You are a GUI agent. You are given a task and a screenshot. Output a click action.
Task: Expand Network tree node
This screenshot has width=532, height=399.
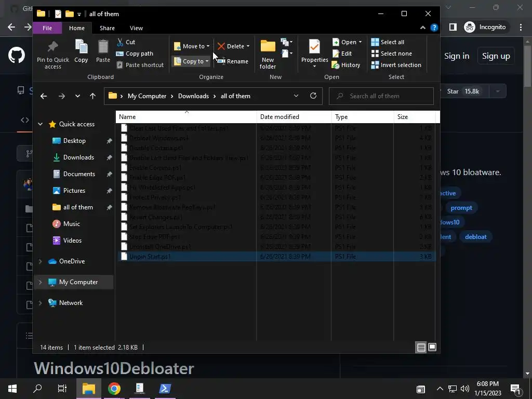40,303
